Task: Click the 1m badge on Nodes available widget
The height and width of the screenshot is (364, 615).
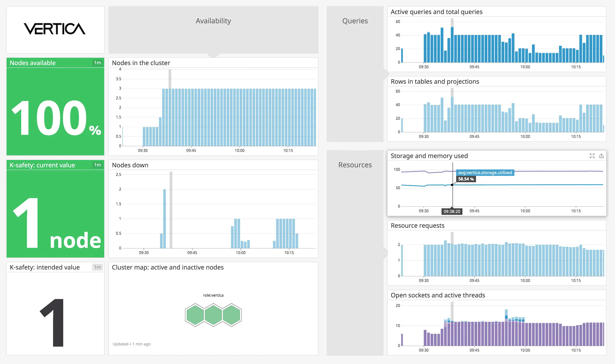Action: (98, 63)
